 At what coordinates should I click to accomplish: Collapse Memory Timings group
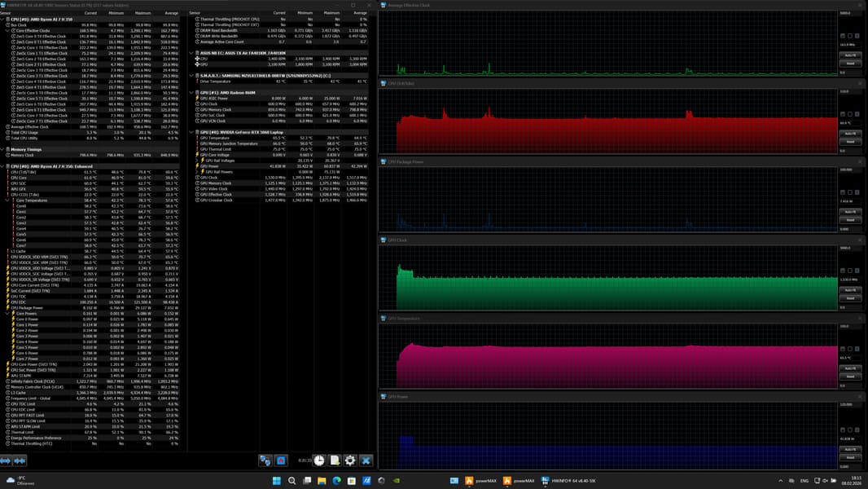(2, 149)
